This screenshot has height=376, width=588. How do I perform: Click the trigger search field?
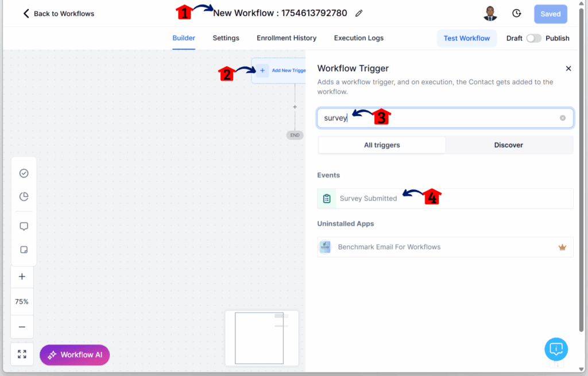pyautogui.click(x=445, y=118)
